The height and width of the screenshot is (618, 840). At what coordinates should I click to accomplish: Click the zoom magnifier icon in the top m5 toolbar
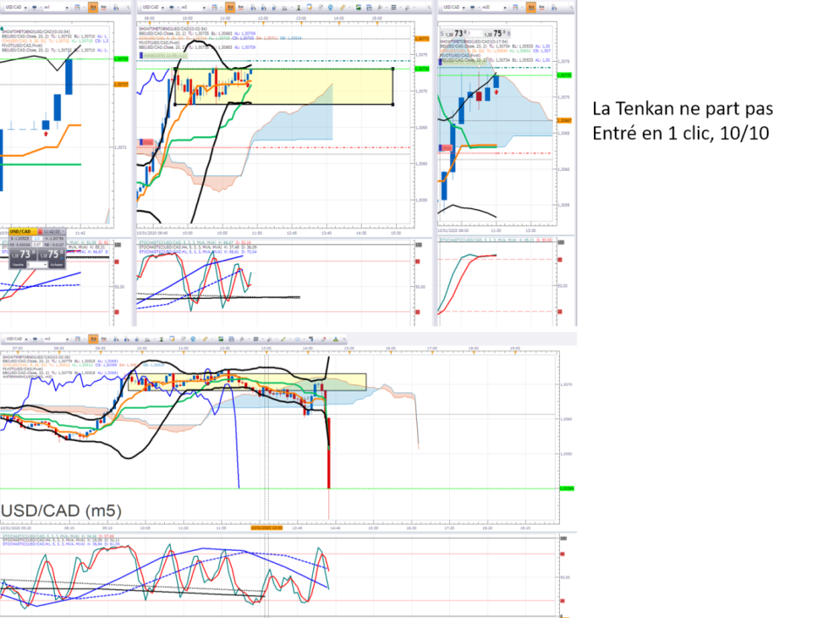coord(379,8)
